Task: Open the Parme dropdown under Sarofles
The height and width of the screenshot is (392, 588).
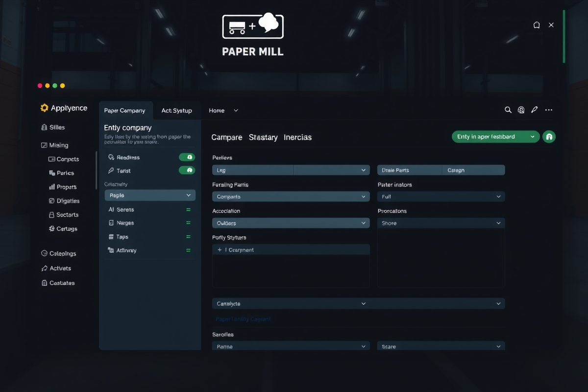Action: [291, 346]
